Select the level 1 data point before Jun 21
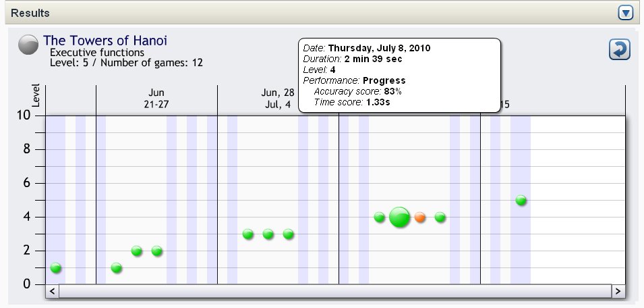This screenshot has width=644, height=308. tap(56, 268)
